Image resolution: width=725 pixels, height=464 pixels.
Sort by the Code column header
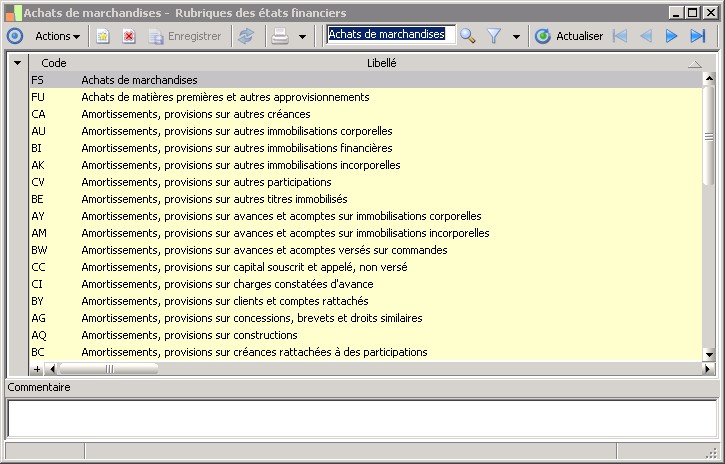coord(54,63)
